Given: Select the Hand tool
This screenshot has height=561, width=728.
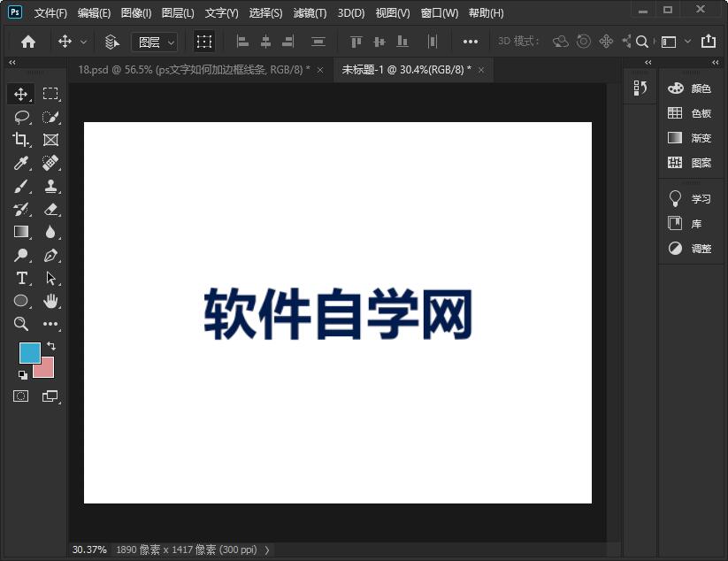Looking at the screenshot, I should point(50,301).
